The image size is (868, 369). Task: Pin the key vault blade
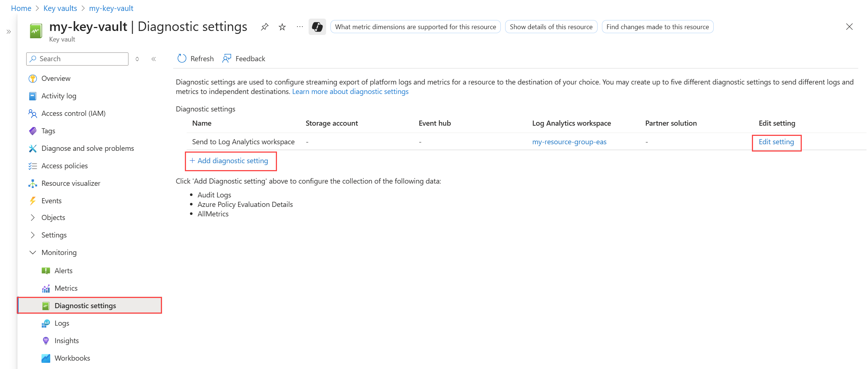pos(265,27)
